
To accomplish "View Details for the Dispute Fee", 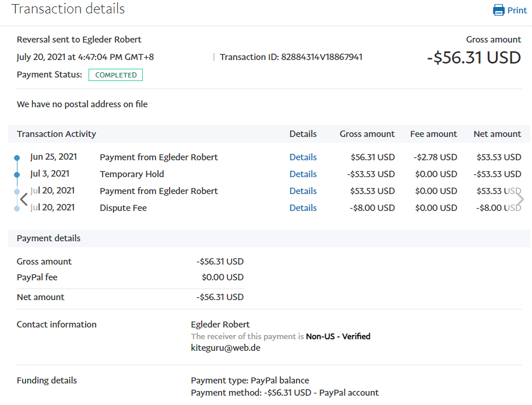I will (303, 208).
